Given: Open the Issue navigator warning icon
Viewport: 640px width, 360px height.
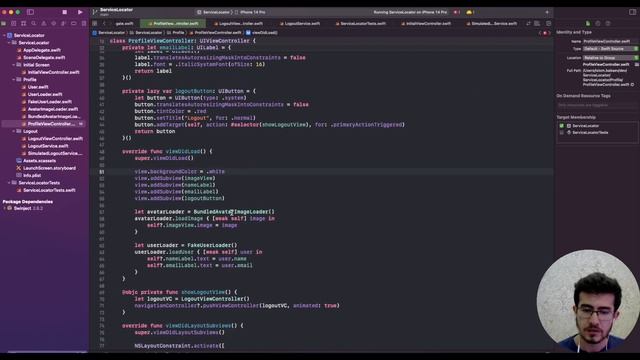Looking at the screenshot, I should 44,24.
